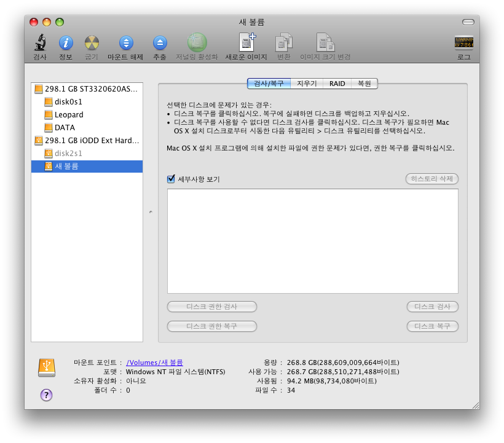Click the Windows NT 파일 시스템(NTFS) format text
This screenshot has height=443, width=504.
pyautogui.click(x=176, y=372)
